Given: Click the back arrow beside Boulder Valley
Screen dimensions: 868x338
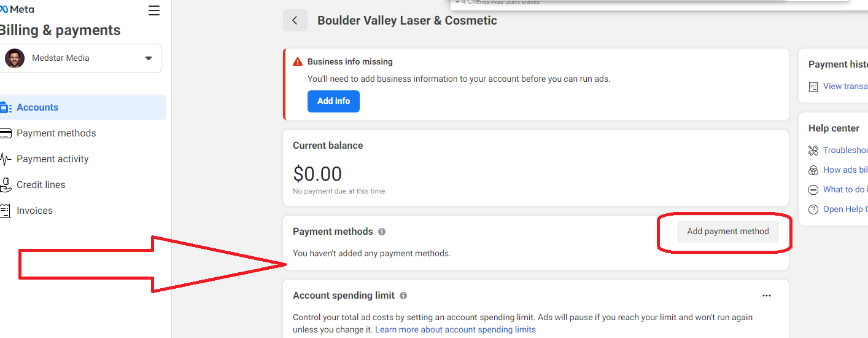Looking at the screenshot, I should point(295,20).
